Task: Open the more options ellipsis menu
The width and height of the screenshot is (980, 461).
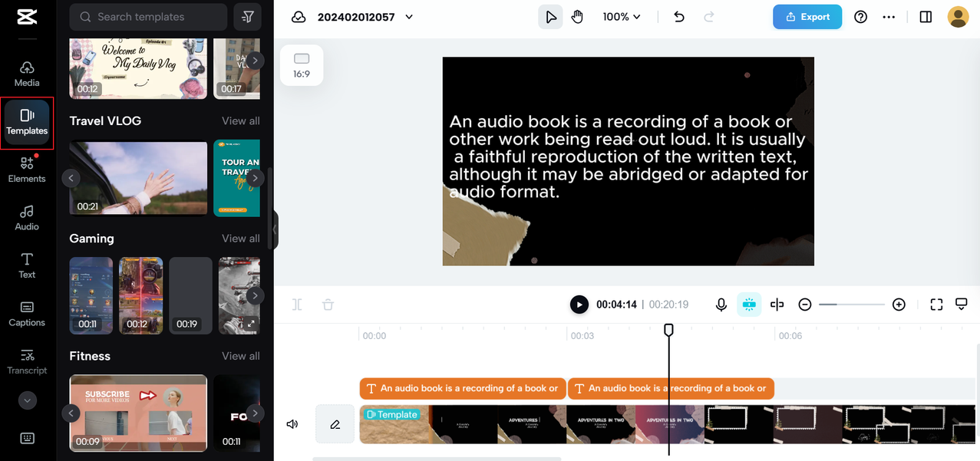Action: (x=889, y=17)
